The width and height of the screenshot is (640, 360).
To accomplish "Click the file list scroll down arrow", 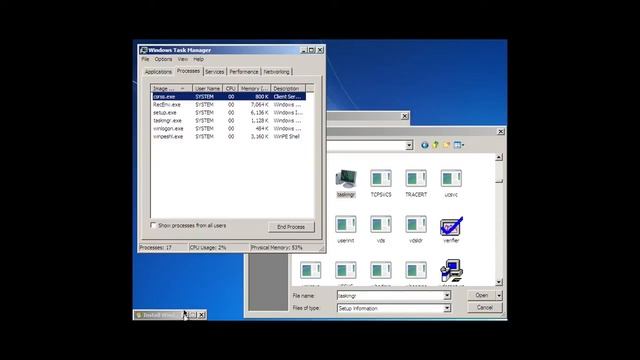I will 499,282.
